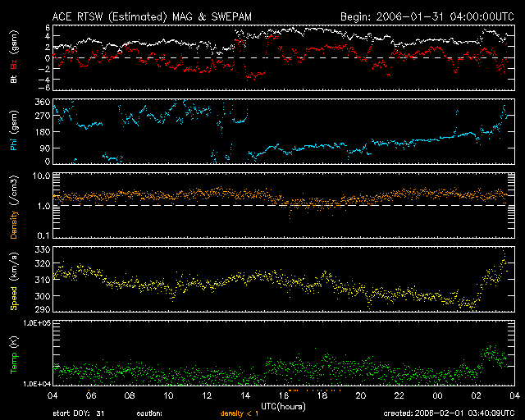This screenshot has width=525, height=420.
Task: Click the '330' tick on the Speed axis
Action: coord(43,250)
